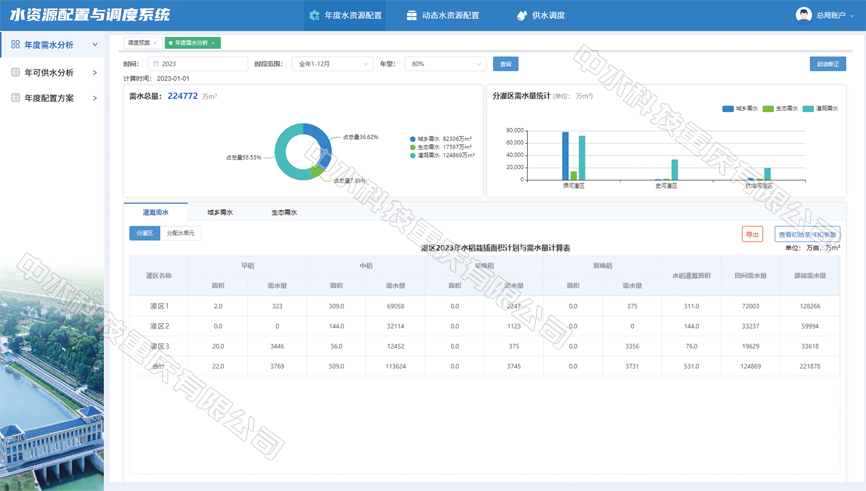This screenshot has width=866, height=491.
Task: Click the value 32114 in 灌区2 row
Action: (395, 326)
